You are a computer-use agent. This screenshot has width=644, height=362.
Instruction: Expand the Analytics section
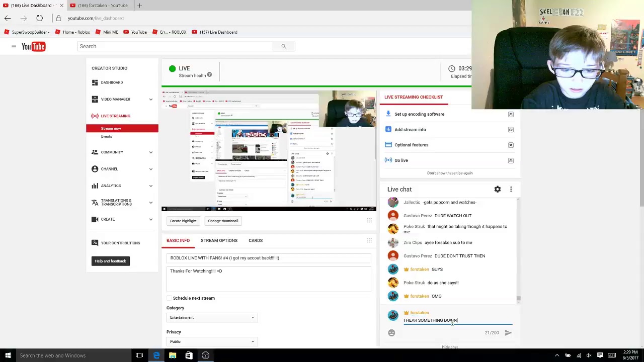[150, 186]
